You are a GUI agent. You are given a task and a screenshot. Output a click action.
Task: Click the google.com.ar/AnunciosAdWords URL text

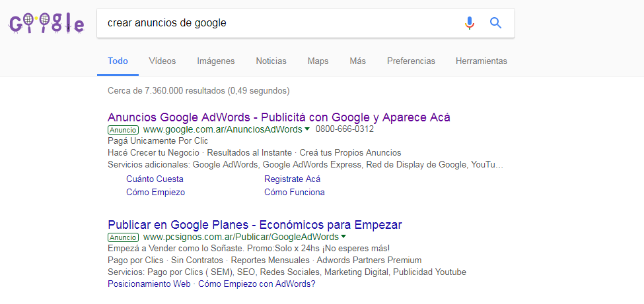(223, 130)
